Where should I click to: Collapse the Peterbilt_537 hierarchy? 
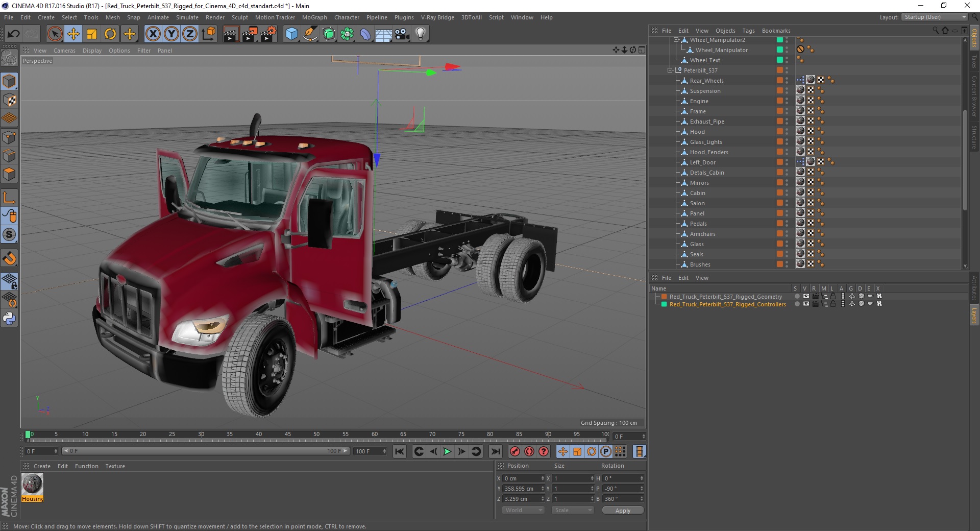670,70
